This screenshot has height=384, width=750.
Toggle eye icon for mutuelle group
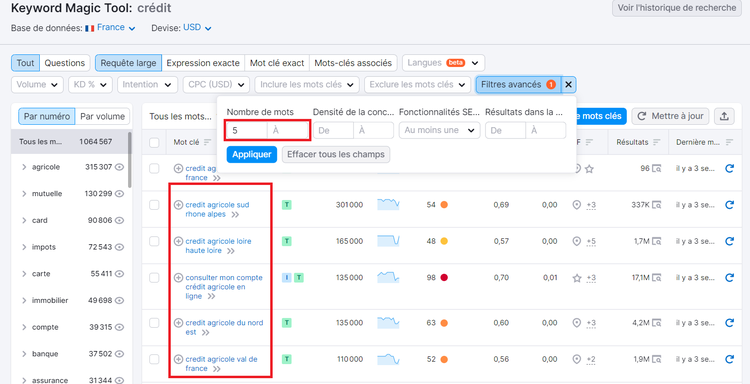[x=120, y=194]
